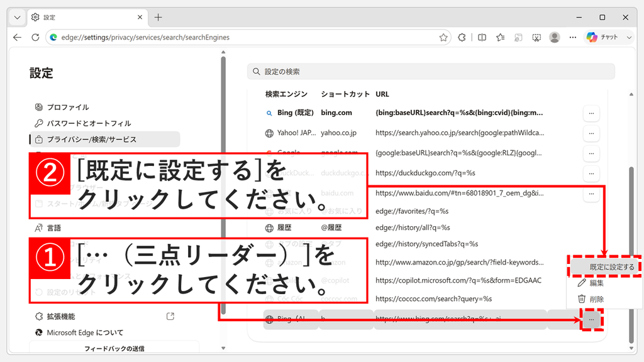Screen dimensions: 644x362
Task: Click フィードバックの送信 button
Action: point(114,348)
